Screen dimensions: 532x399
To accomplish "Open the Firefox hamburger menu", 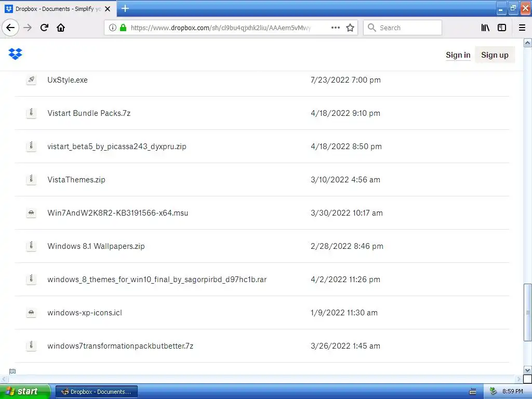I will [x=522, y=28].
